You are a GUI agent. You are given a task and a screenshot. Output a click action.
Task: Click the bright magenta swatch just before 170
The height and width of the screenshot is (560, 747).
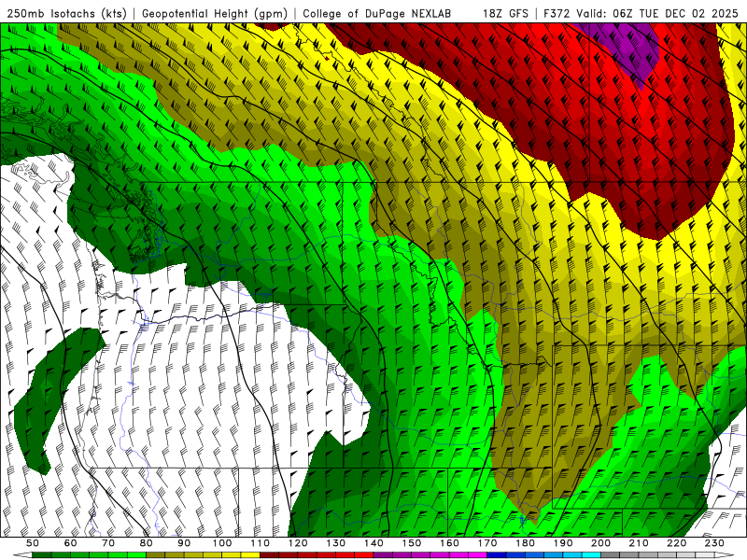click(x=478, y=554)
